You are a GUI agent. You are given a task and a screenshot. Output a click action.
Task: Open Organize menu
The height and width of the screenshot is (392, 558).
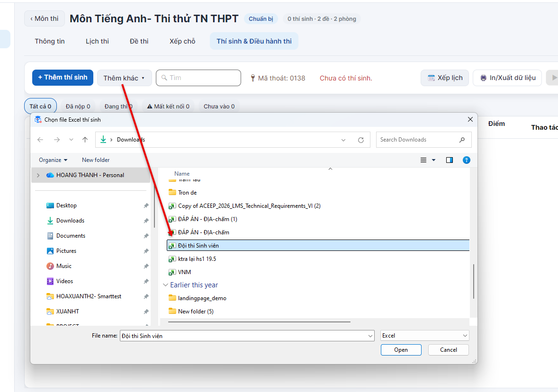(x=53, y=160)
